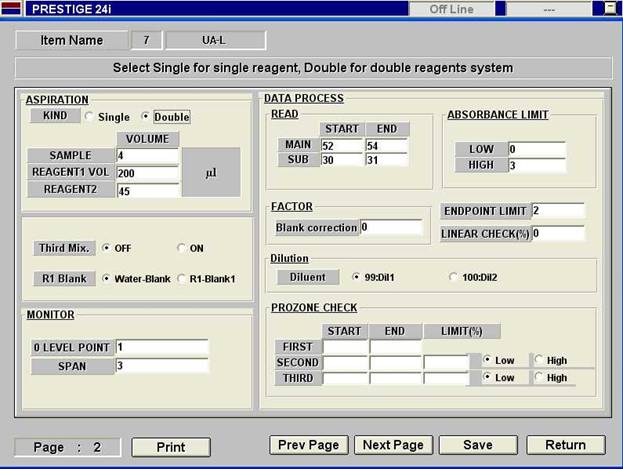
Task: Click the Print button
Action: (171, 447)
